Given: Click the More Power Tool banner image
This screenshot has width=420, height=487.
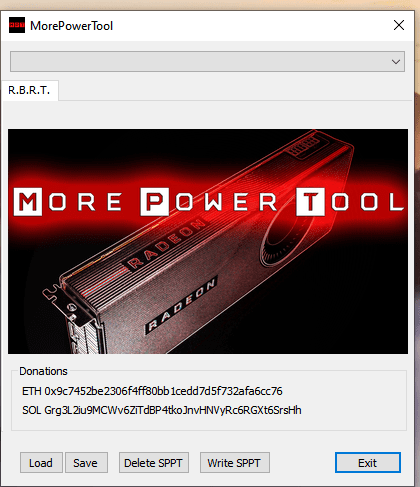Looking at the screenshot, I should point(208,241).
